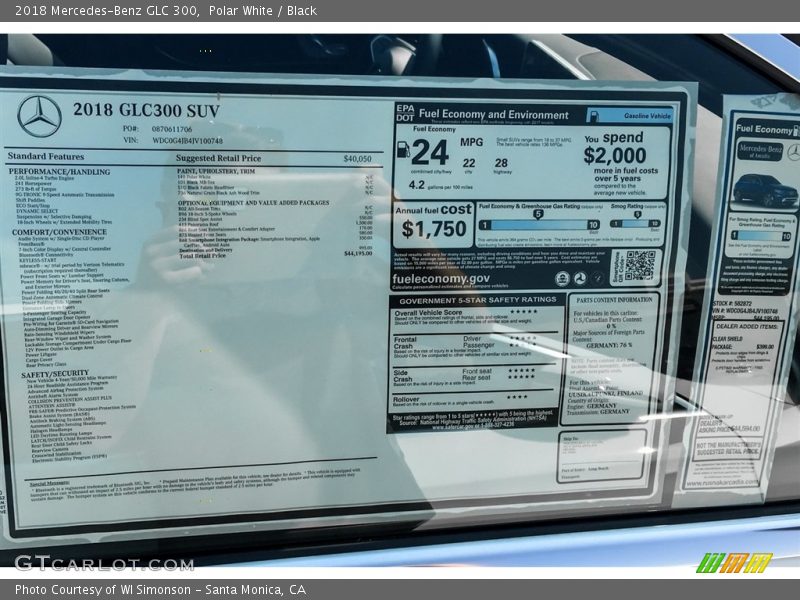
Task: Click the SAFETY/SECURITY heading
Action: click(x=55, y=374)
